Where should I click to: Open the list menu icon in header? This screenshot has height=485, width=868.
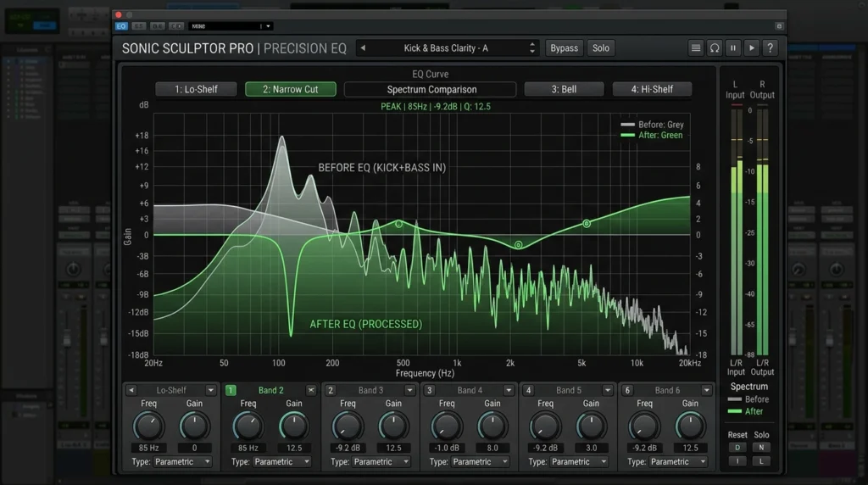(696, 48)
